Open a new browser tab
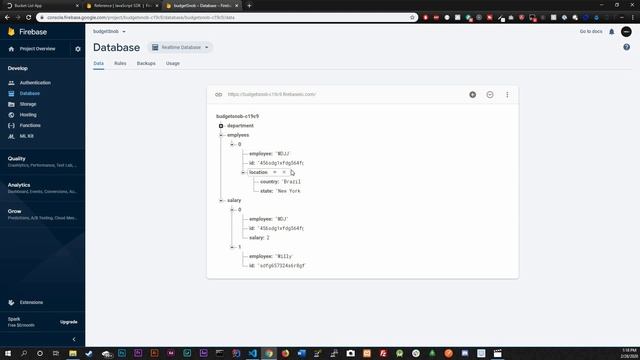The height and width of the screenshot is (360, 640). (x=249, y=6)
